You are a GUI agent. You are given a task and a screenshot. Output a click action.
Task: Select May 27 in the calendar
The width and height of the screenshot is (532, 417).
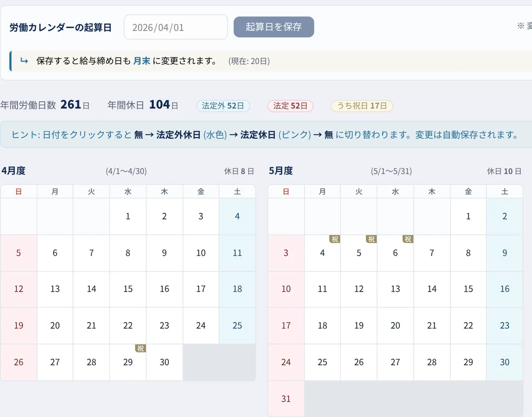395,362
